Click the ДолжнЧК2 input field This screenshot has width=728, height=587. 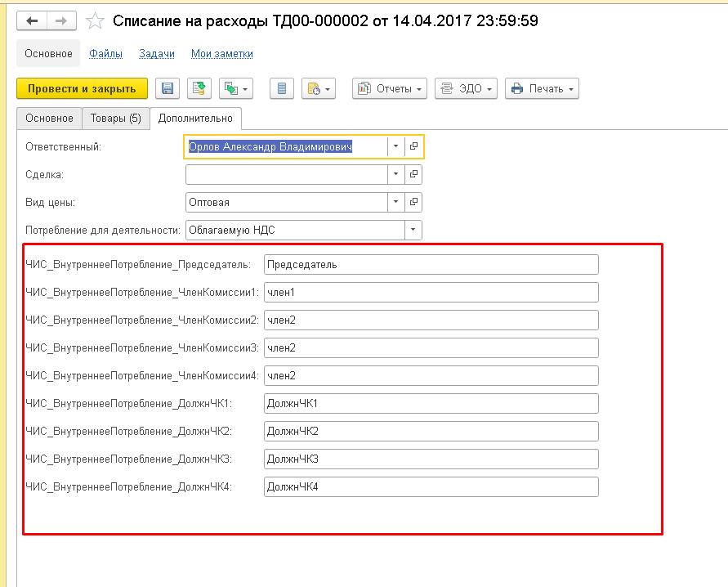(x=431, y=431)
